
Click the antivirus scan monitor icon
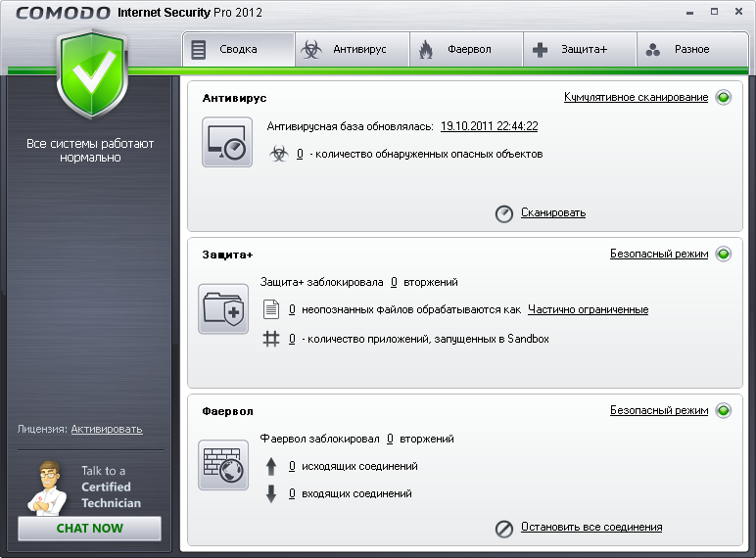pyautogui.click(x=226, y=142)
